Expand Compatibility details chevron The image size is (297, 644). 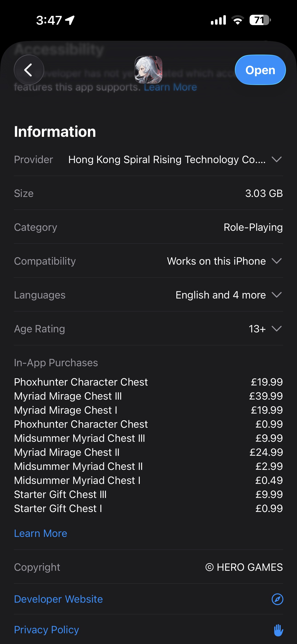coord(277,261)
